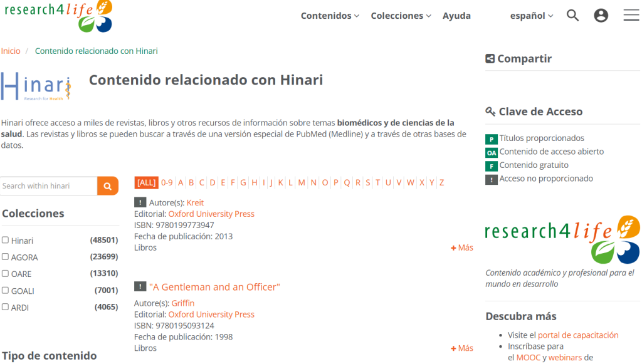This screenshot has height=364, width=642.
Task: Click the Hinari logo image
Action: point(36,86)
